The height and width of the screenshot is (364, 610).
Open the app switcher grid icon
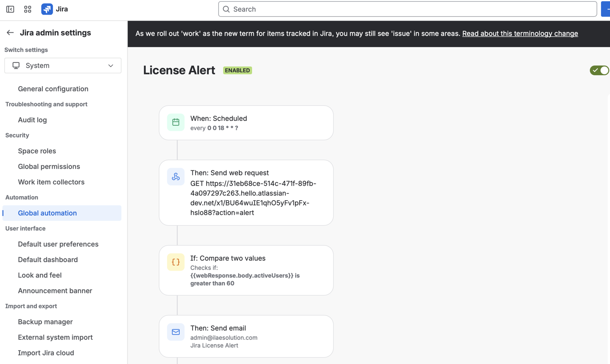[x=28, y=9]
